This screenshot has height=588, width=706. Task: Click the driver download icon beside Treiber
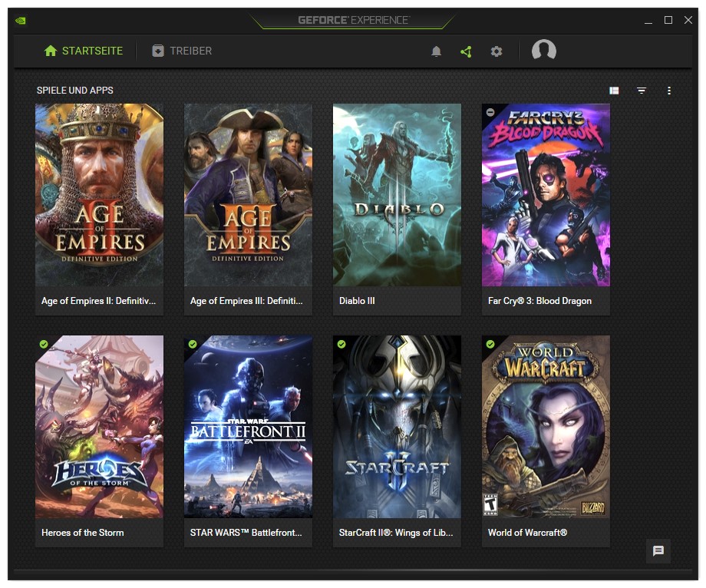click(158, 51)
